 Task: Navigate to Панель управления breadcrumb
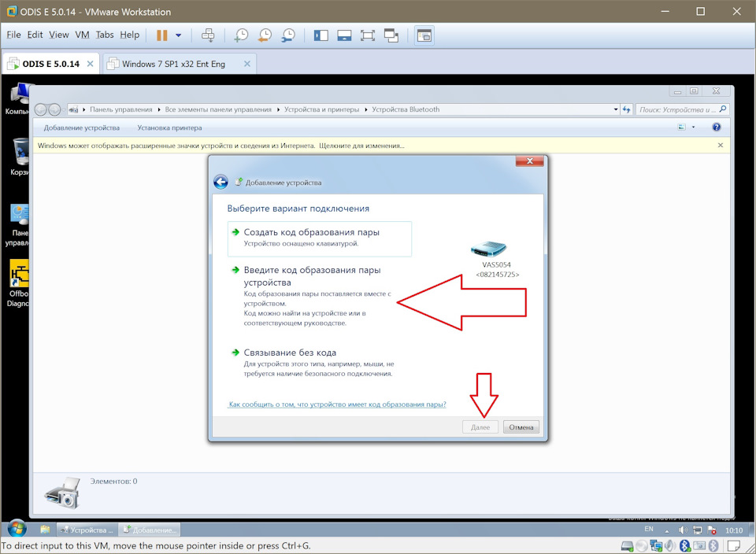coord(121,109)
